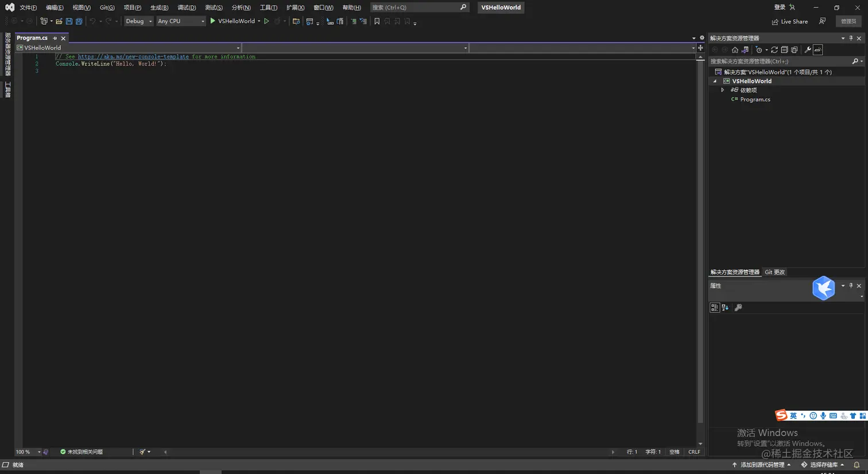Image resolution: width=868 pixels, height=474 pixels.
Task: Open the Any CPU platform dropdown
Action: tap(181, 21)
